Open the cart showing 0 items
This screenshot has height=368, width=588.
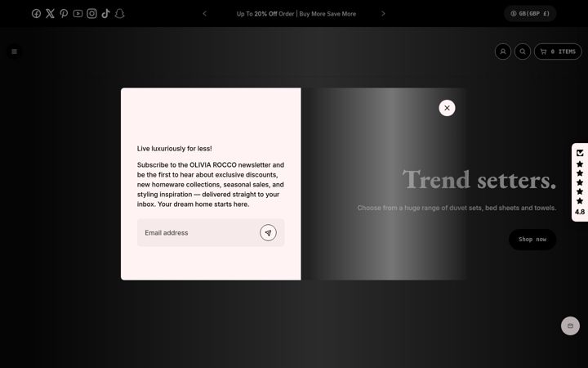pyautogui.click(x=558, y=52)
